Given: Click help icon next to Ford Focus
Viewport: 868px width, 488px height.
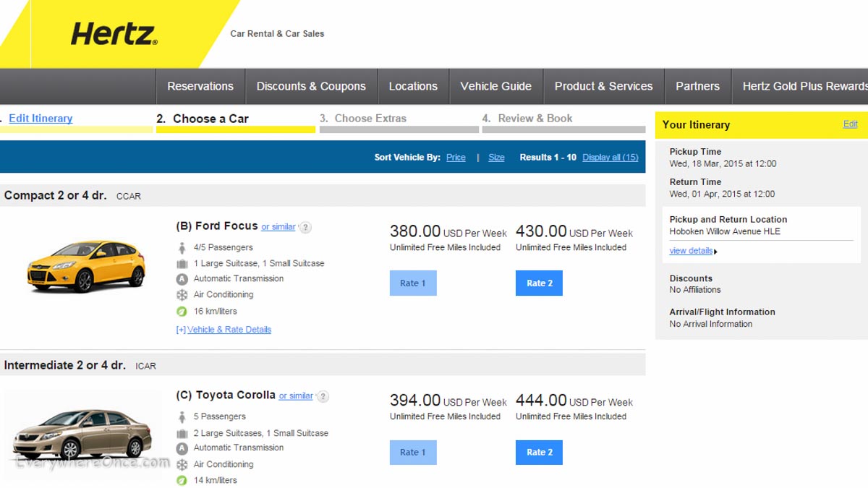Looking at the screenshot, I should [305, 227].
